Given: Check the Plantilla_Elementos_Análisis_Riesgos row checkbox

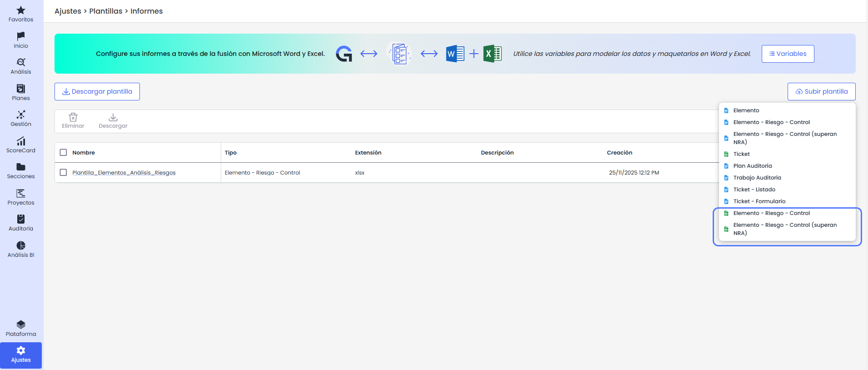Looking at the screenshot, I should click(x=63, y=173).
